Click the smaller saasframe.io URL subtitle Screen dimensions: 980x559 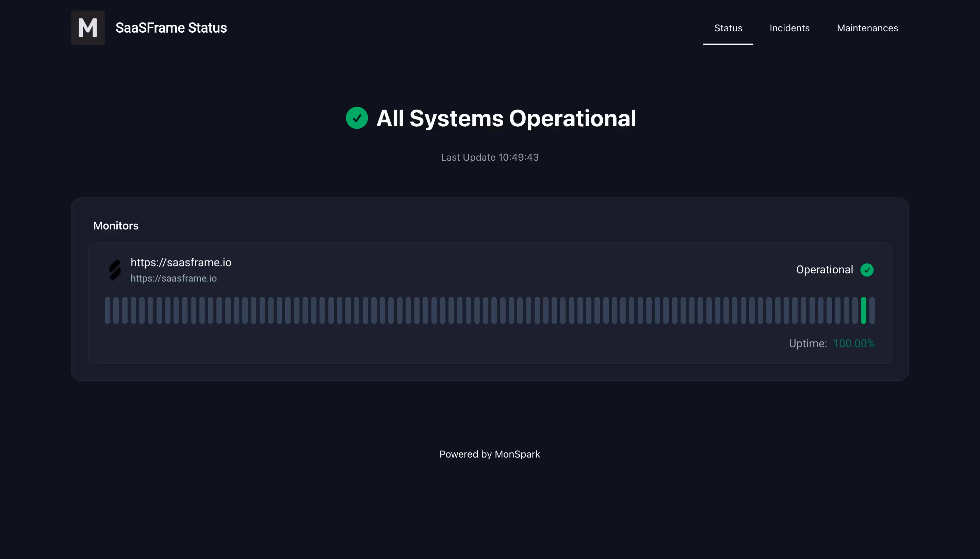point(174,278)
